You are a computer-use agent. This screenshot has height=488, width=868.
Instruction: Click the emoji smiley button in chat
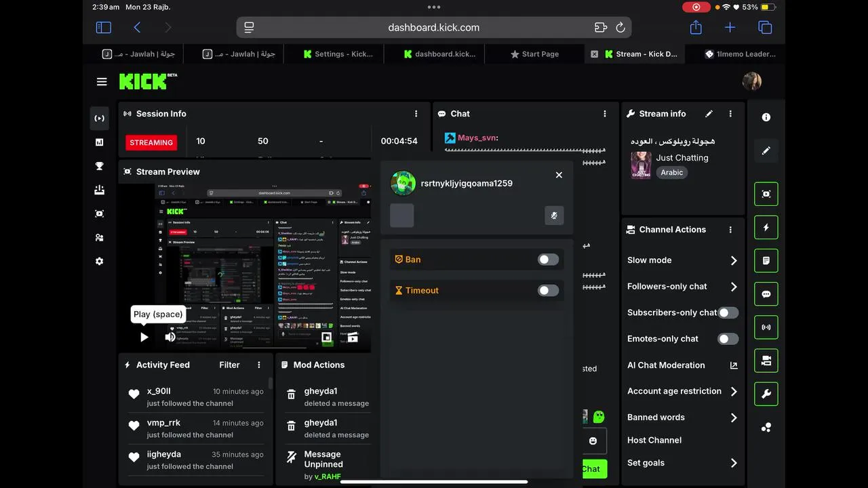coord(593,441)
